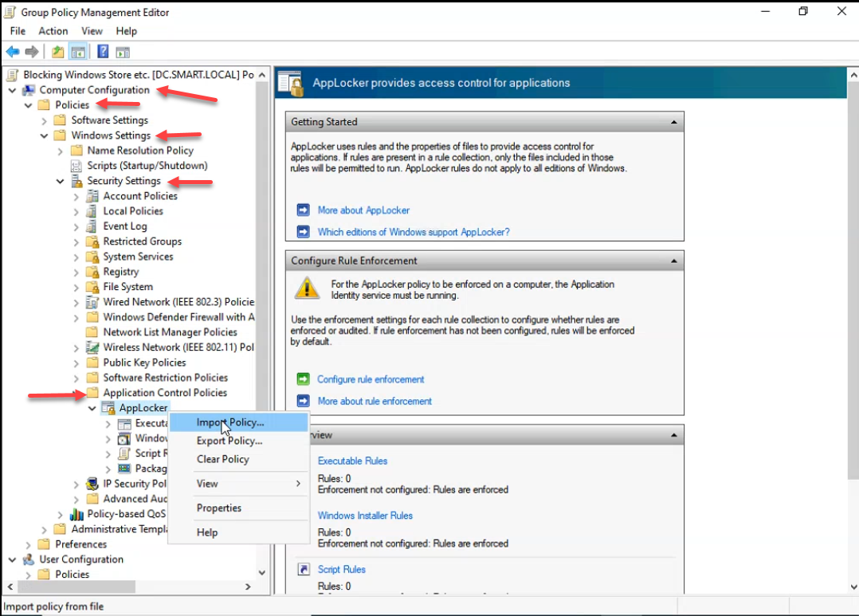
Task: Collapse the AppLocker tree node
Action: pyautogui.click(x=92, y=408)
